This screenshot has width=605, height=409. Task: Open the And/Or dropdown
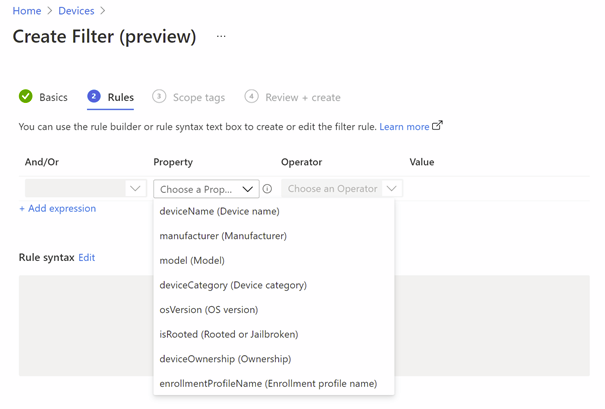86,189
